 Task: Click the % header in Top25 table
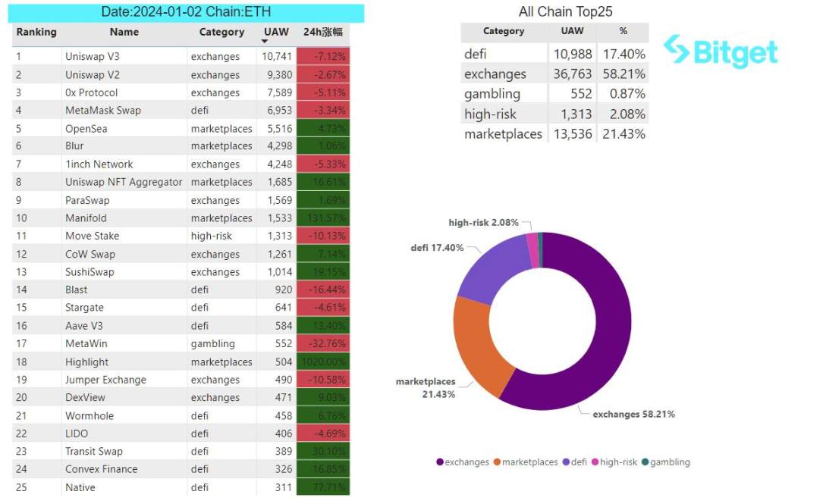tap(623, 31)
